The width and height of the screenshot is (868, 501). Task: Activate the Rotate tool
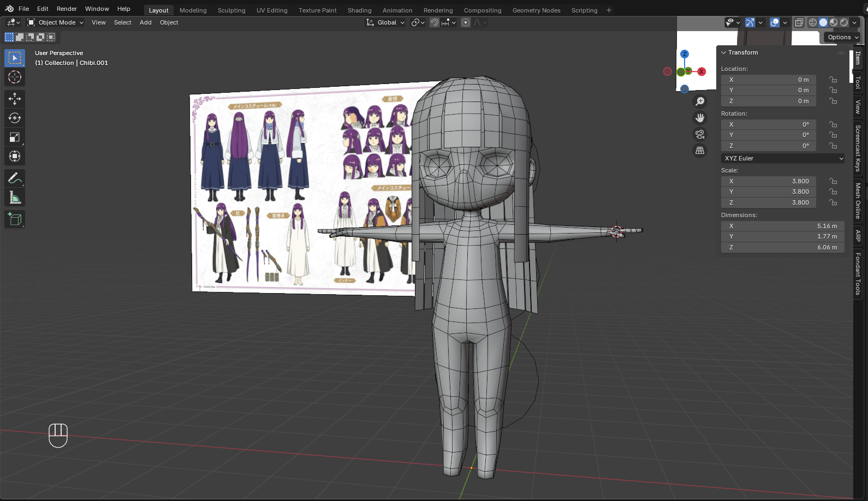15,118
